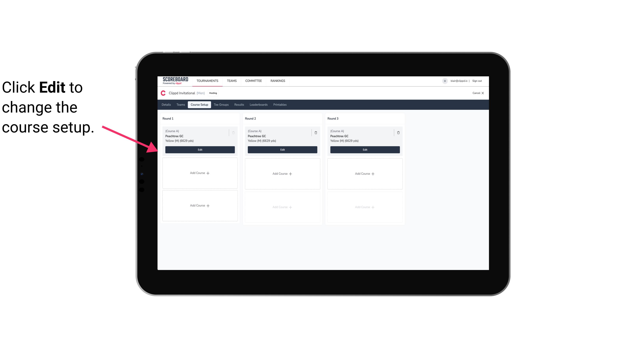The height and width of the screenshot is (346, 644).
Task: Open the Leaderboards tab
Action: tap(259, 104)
